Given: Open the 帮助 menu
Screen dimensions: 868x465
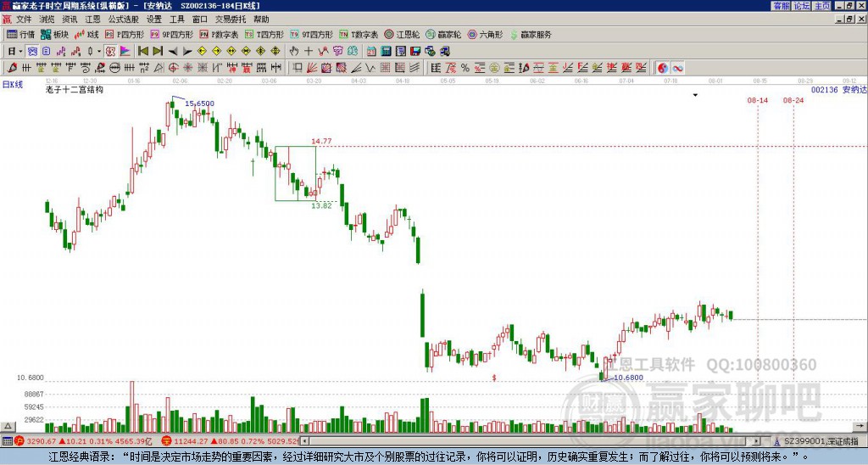Looking at the screenshot, I should click(x=261, y=20).
